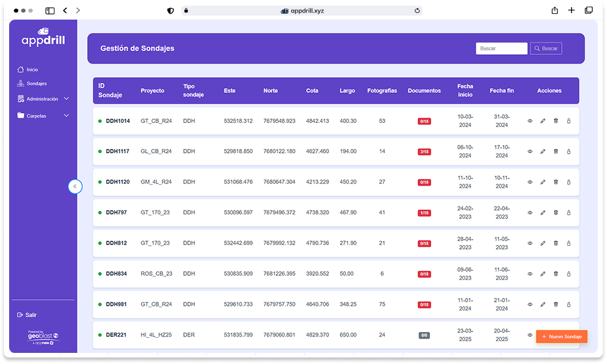Click the browser share icon

tap(555, 10)
